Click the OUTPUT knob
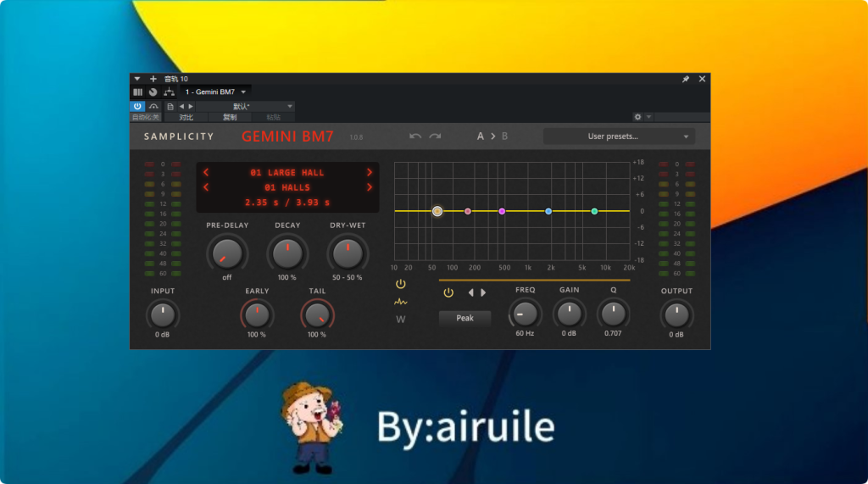 pos(676,314)
